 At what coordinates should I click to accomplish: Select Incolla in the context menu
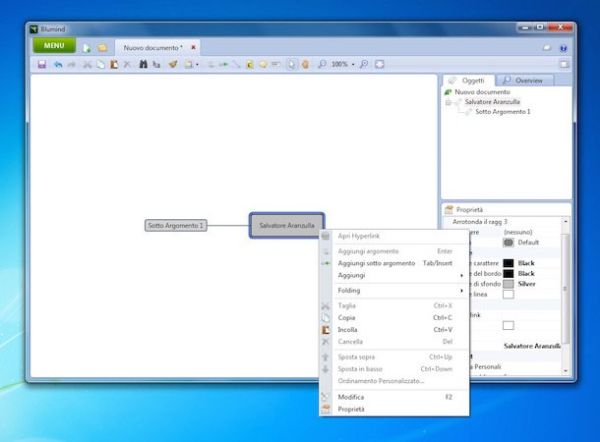(x=348, y=329)
